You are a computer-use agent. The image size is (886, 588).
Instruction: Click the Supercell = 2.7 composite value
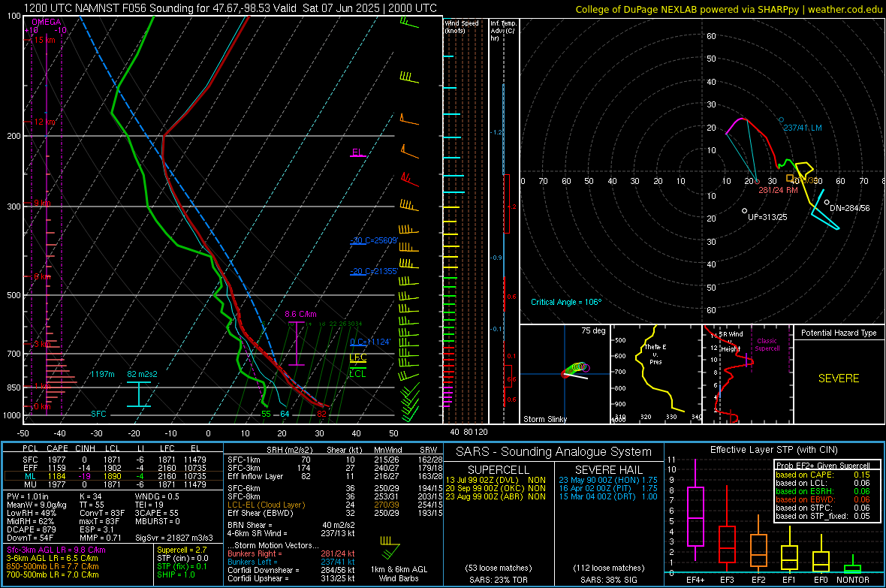(x=182, y=550)
